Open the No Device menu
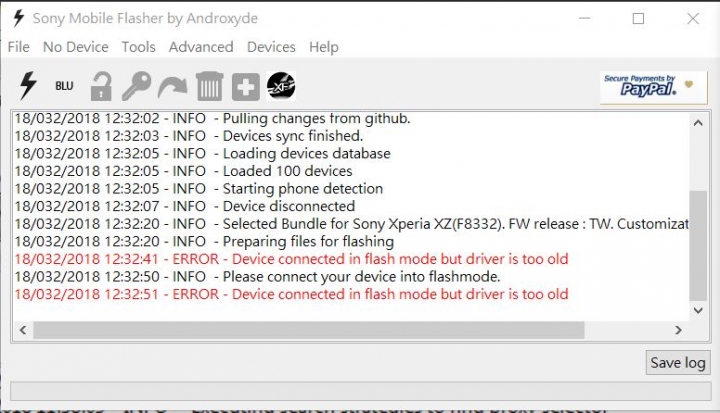The width and height of the screenshot is (720, 413). click(x=75, y=47)
